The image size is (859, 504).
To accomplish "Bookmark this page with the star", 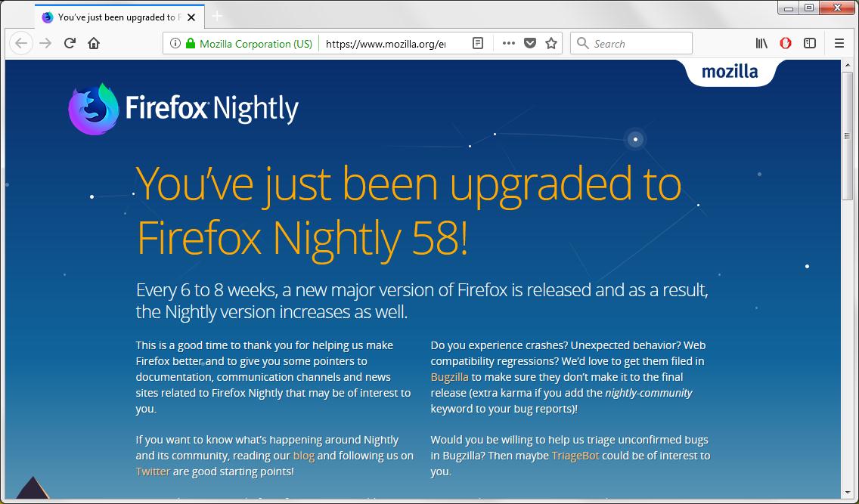I will coord(551,43).
